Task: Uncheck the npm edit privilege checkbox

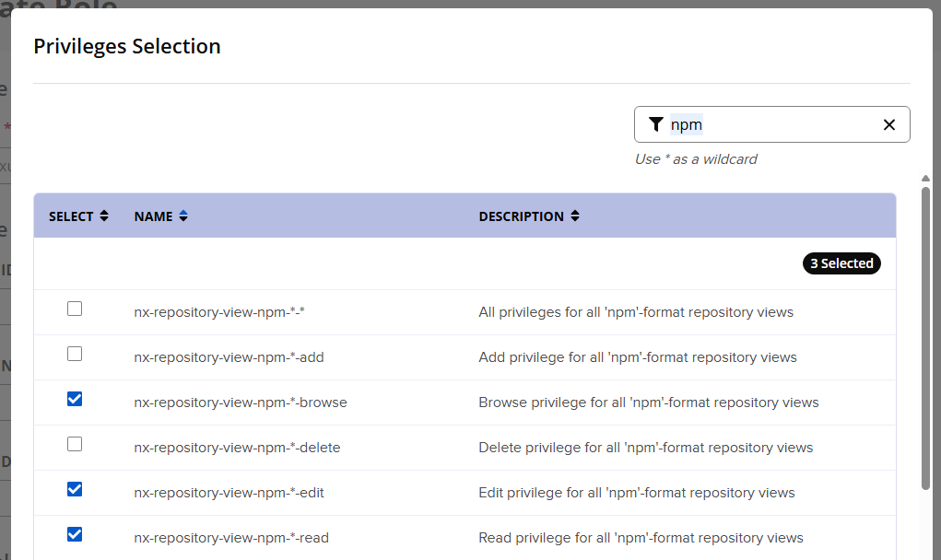Action: [75, 489]
